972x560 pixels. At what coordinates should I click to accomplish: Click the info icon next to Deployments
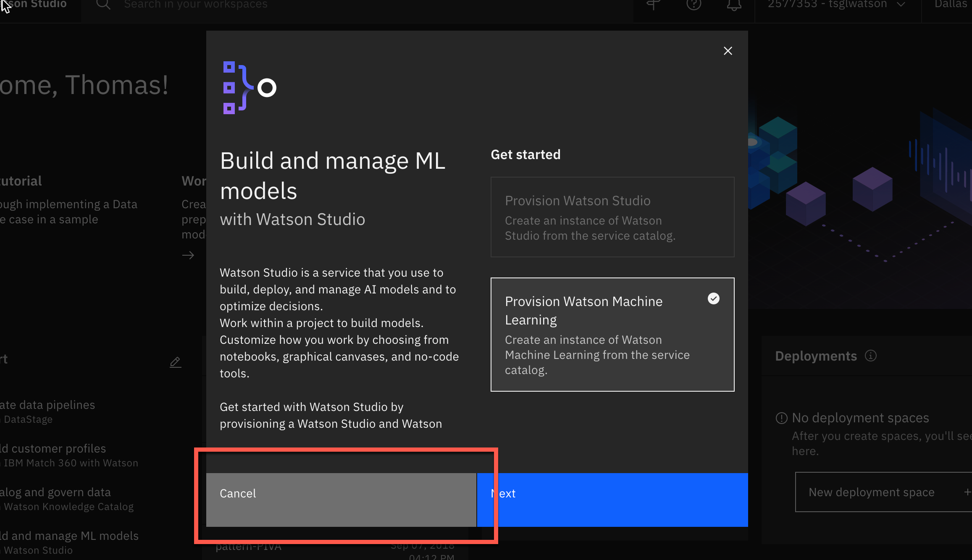click(x=871, y=356)
